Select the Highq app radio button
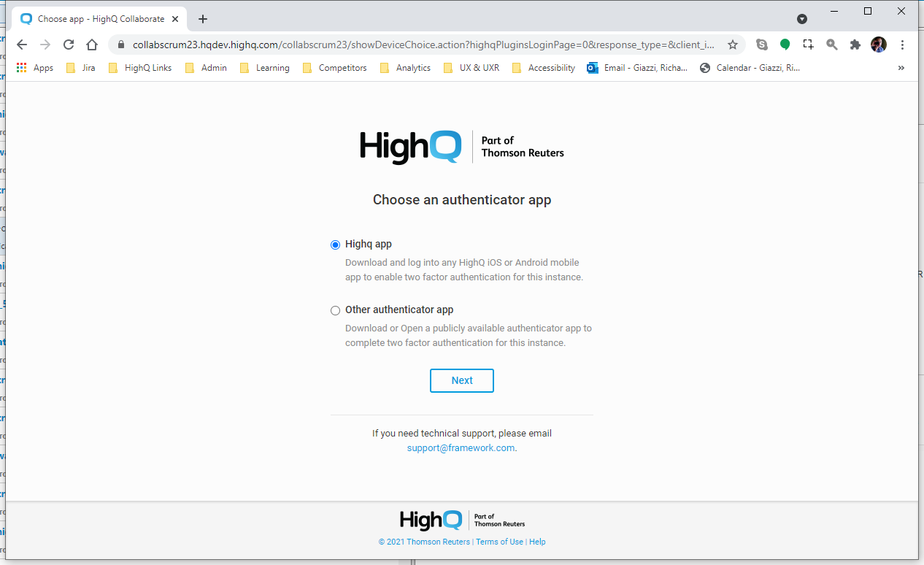 click(336, 245)
